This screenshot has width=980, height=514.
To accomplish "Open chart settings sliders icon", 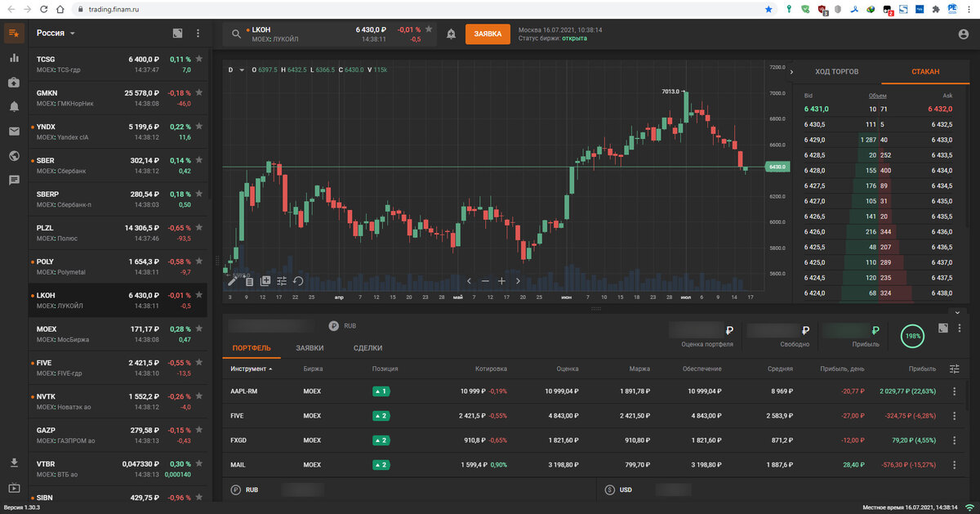I will (282, 280).
